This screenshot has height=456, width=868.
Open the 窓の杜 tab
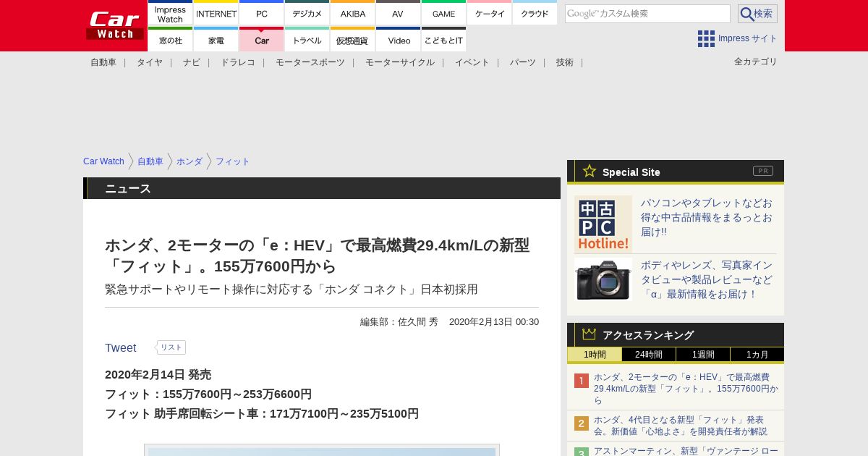click(x=170, y=40)
